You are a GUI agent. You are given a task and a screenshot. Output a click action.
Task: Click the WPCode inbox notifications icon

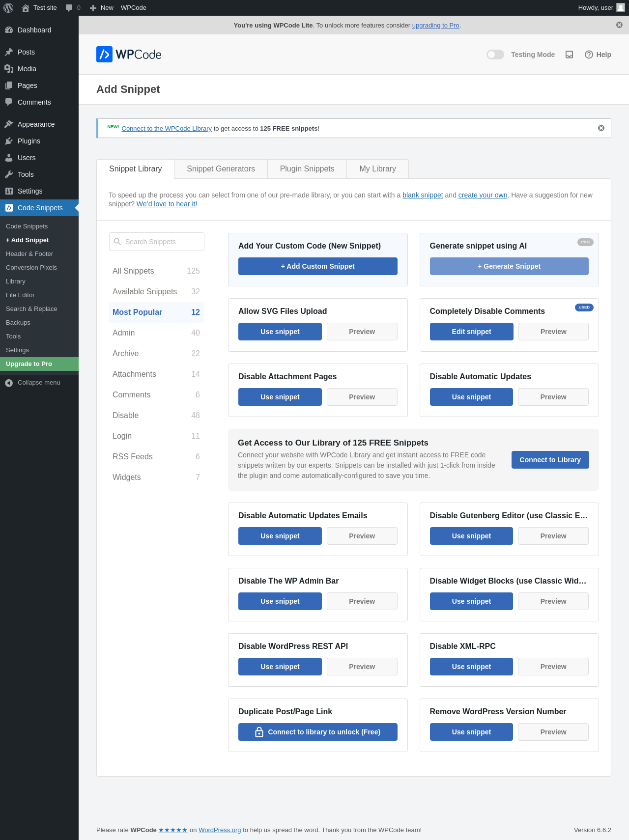click(x=569, y=55)
